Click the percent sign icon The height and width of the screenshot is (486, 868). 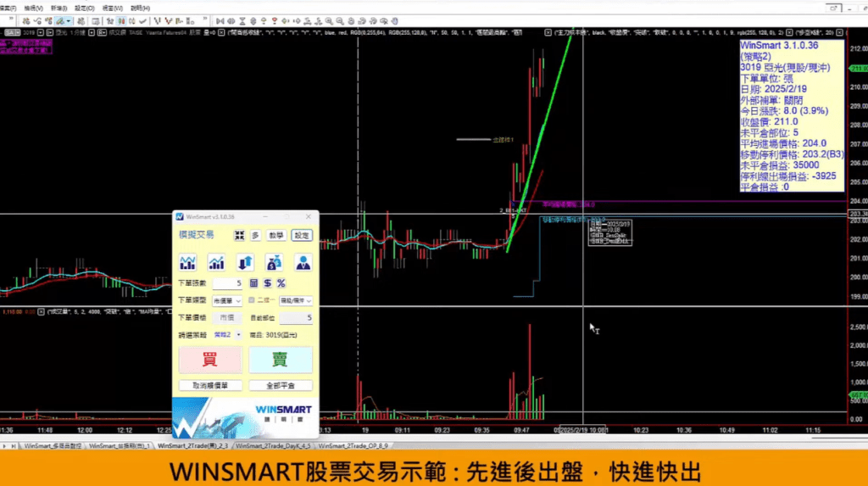pos(281,283)
